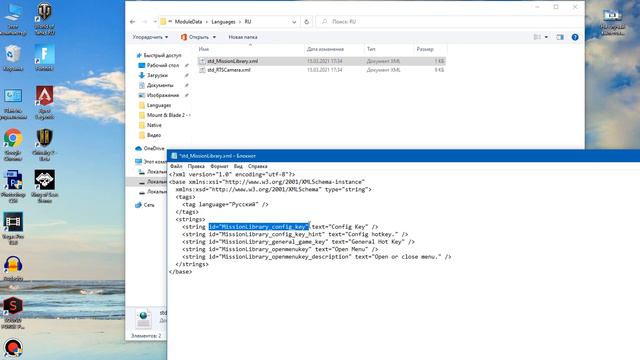
Task: Open the Файл menu in Notepad
Action: 176,166
